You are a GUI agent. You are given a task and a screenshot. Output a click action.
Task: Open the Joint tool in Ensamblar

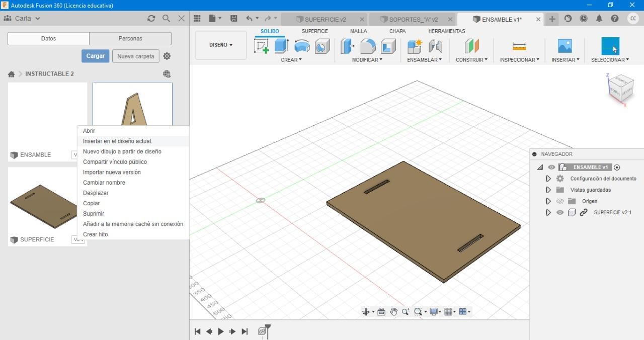pos(435,46)
